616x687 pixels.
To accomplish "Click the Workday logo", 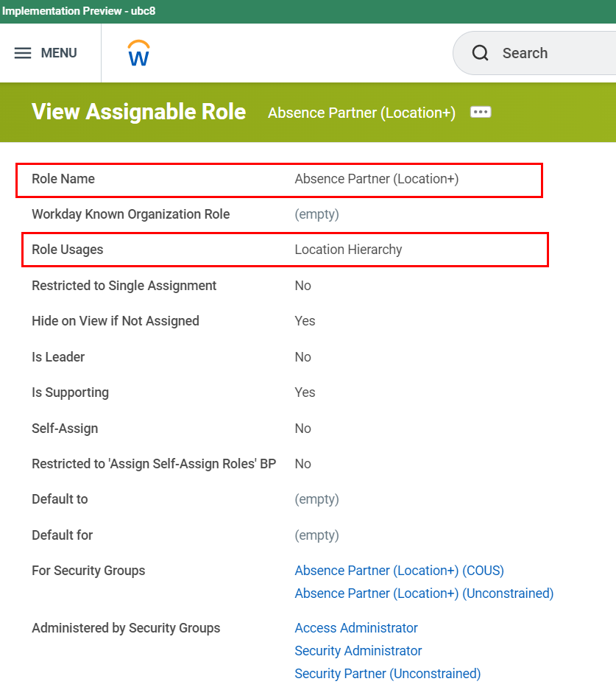I will point(138,53).
